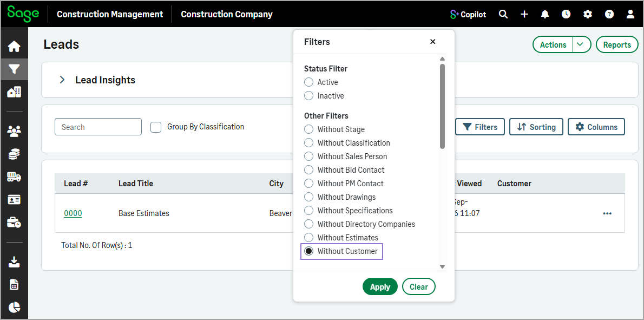
Task: Open the Projects building sidebar icon
Action: pos(15,92)
